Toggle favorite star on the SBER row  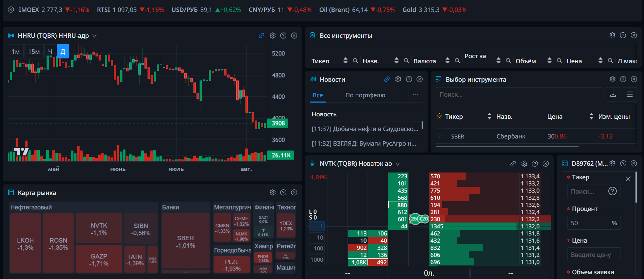440,136
